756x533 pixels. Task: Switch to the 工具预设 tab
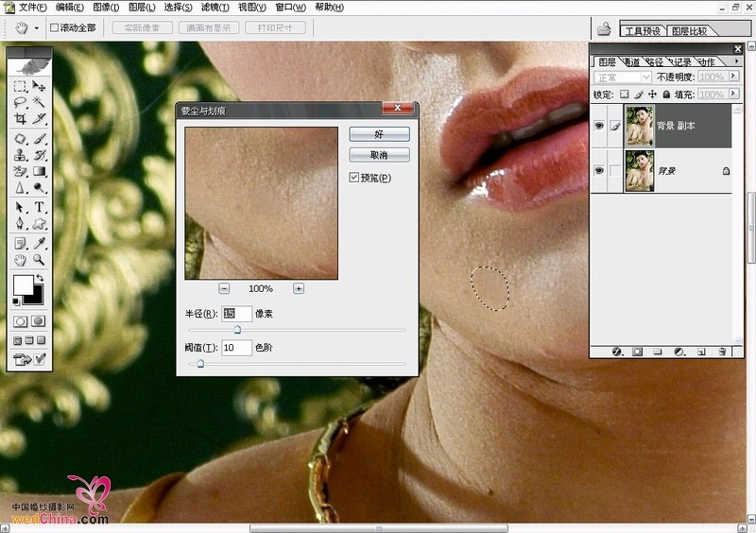[x=643, y=31]
